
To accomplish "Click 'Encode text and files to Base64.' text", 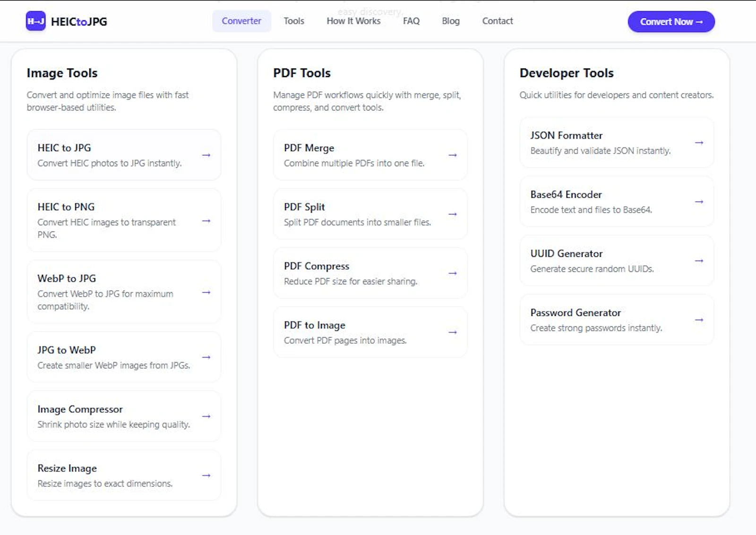I will [591, 210].
